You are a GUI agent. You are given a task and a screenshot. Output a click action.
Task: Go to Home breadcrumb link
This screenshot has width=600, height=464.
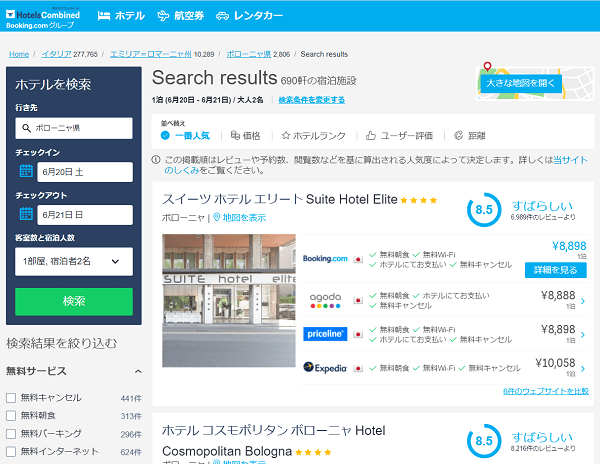pyautogui.click(x=19, y=54)
